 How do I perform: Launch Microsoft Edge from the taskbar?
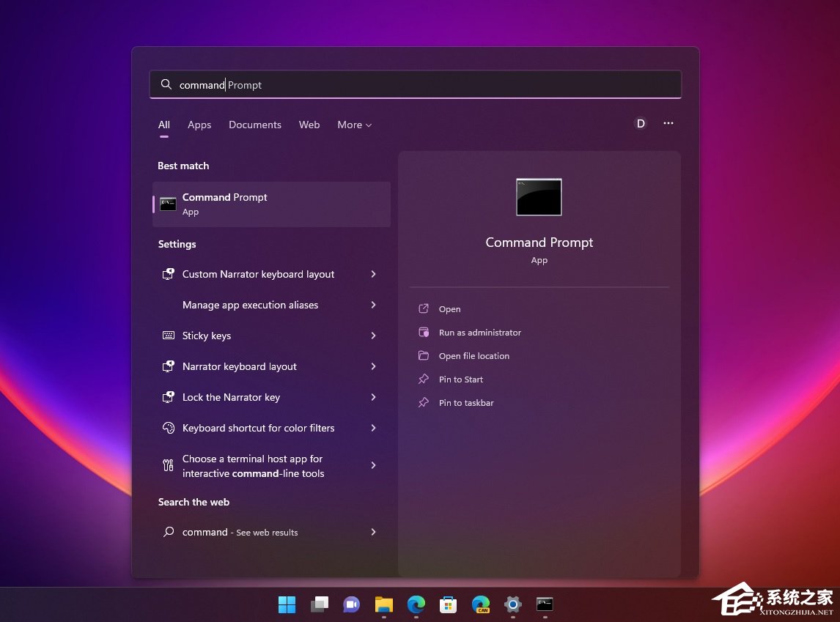point(416,604)
